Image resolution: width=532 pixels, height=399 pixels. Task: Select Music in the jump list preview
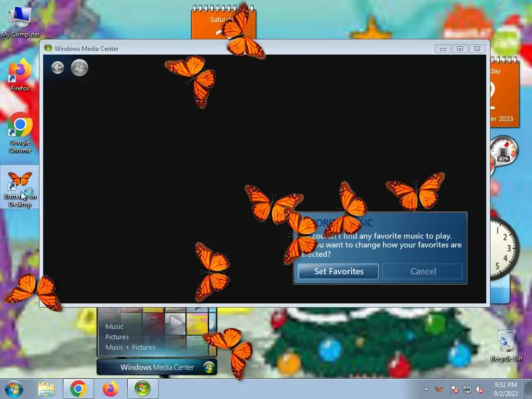pyautogui.click(x=114, y=327)
